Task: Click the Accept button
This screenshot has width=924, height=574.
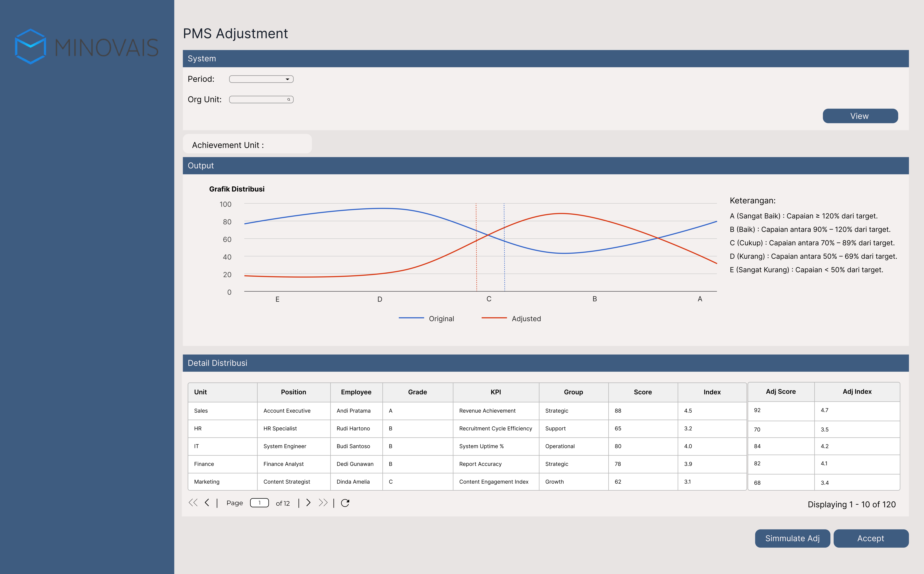Action: tap(871, 538)
